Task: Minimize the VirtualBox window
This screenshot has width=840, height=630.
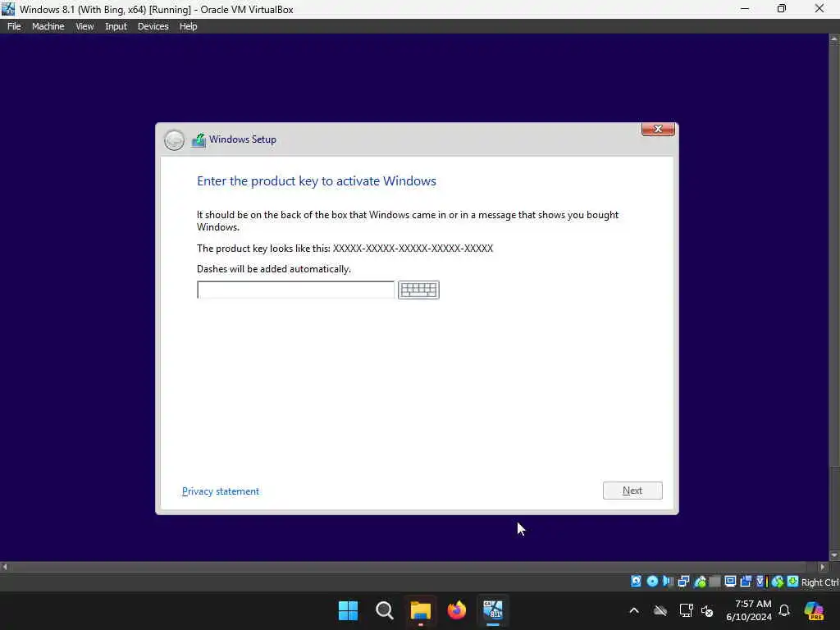Action: tap(745, 9)
